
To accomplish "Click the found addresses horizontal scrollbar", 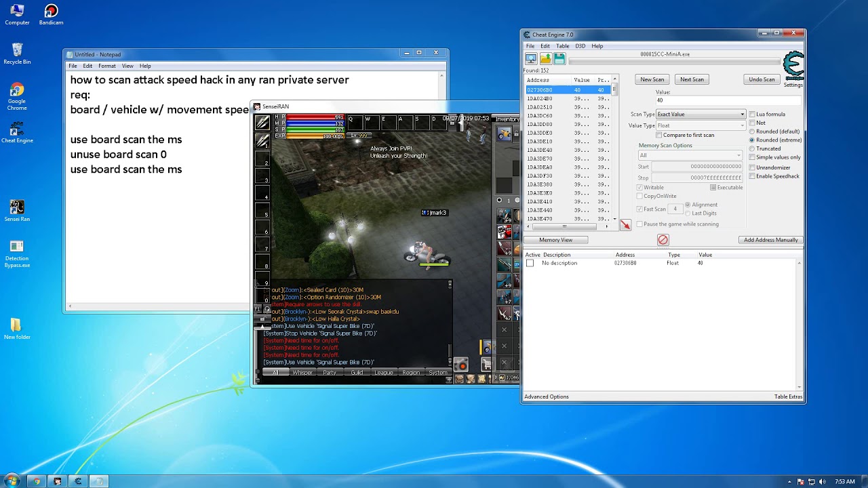I will tap(568, 227).
